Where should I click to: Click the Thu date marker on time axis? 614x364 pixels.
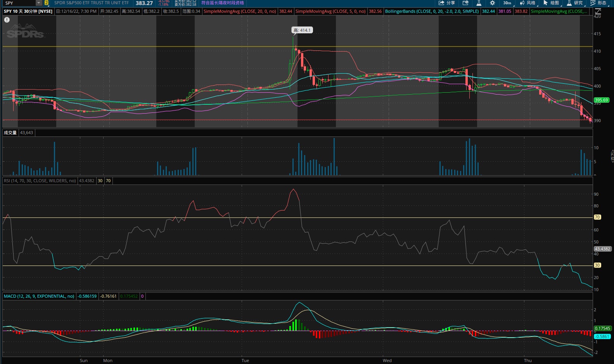pyautogui.click(x=528, y=361)
